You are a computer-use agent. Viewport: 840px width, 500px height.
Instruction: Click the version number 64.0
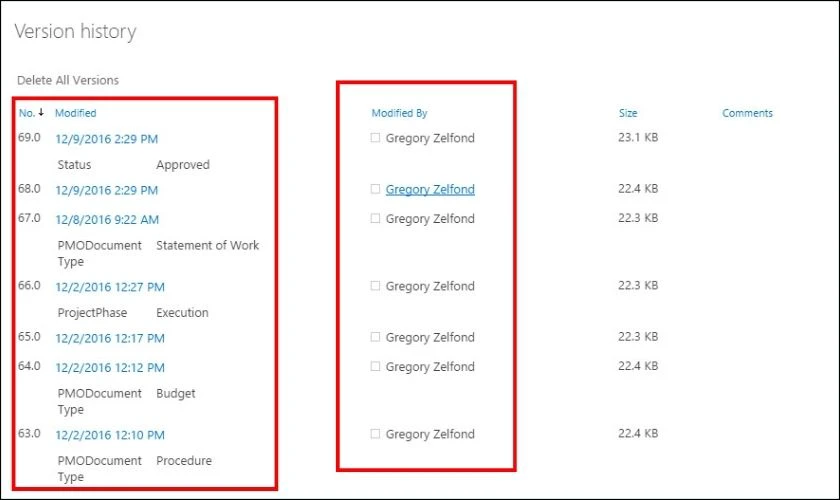29,366
